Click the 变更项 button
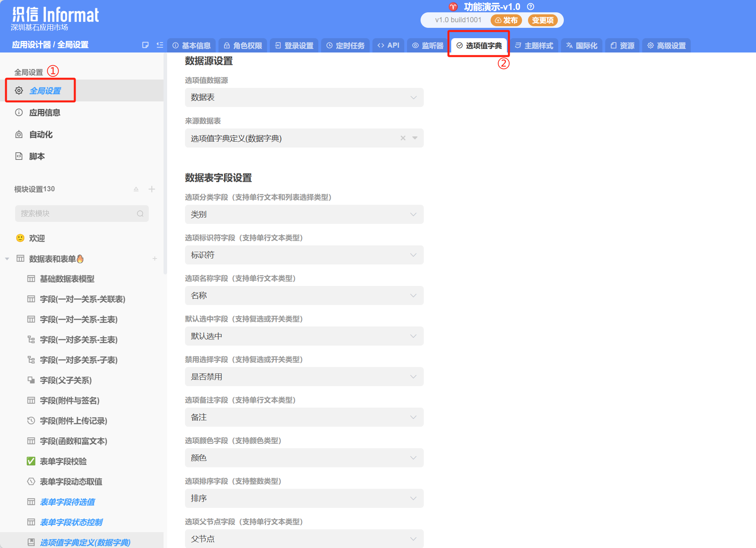This screenshot has width=756, height=548. (542, 20)
